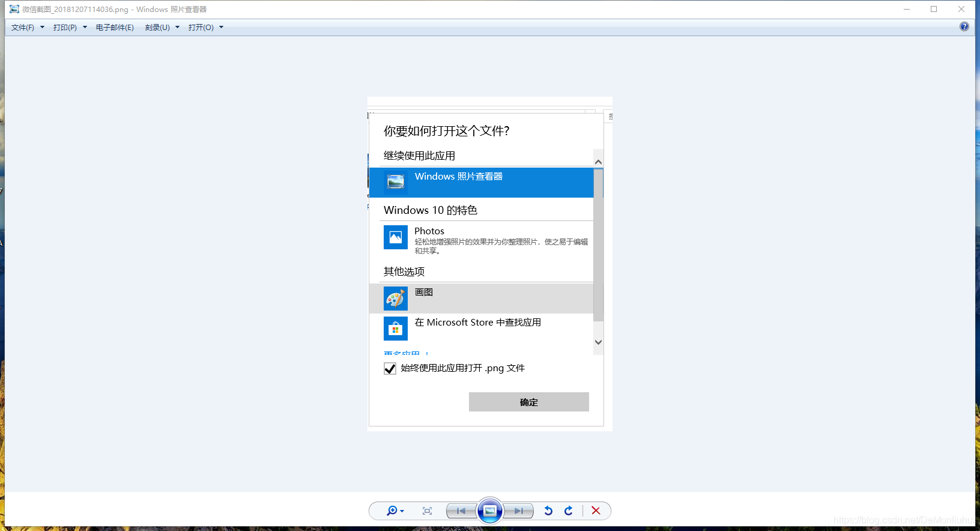980x531 pixels.
Task: Click the dialog list's scroll-up arrow
Action: tap(598, 162)
